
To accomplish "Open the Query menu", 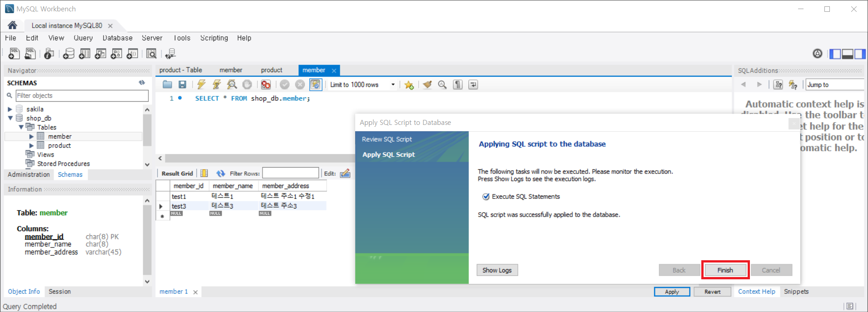I will coord(83,38).
